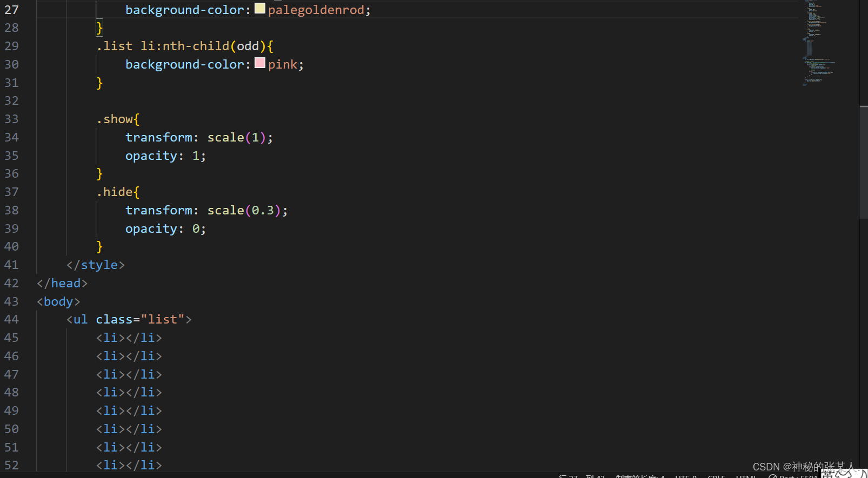The height and width of the screenshot is (478, 868).
Task: Click line number 33 in gutter
Action: coord(11,119)
